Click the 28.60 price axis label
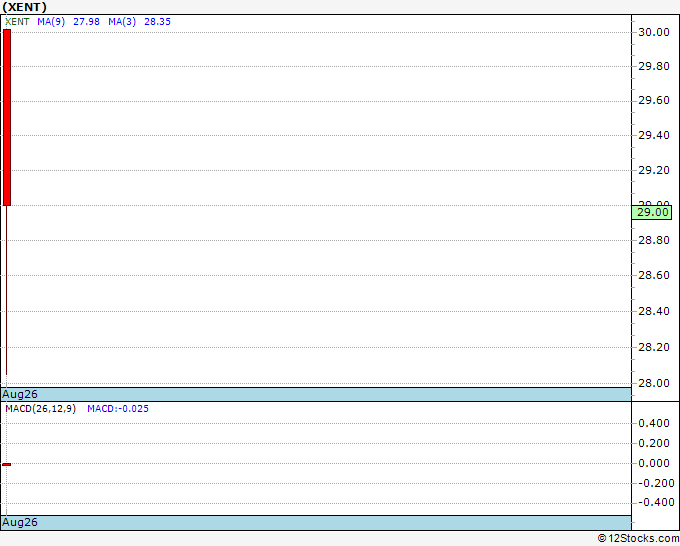680x546 pixels. (x=654, y=275)
